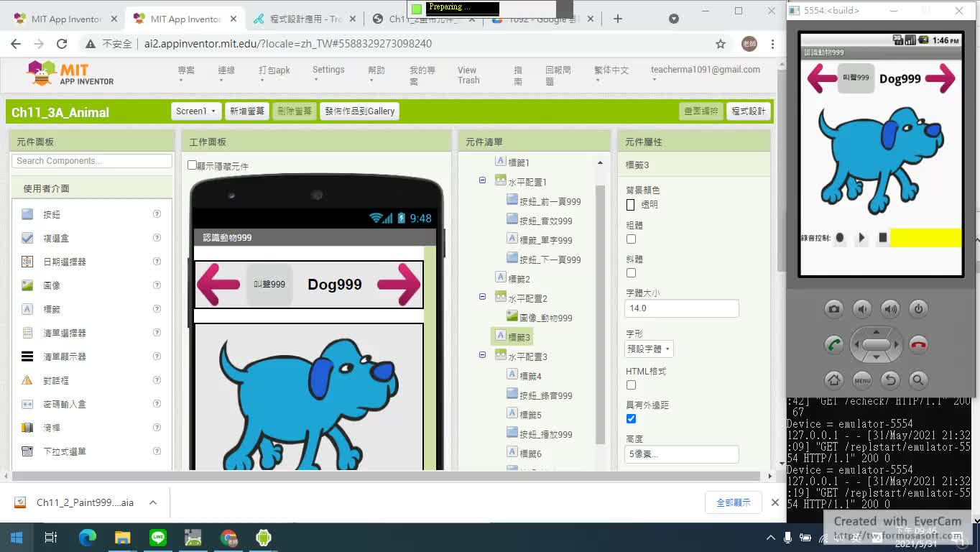Pick the 日期選擇器 date picker component
The width and height of the screenshot is (980, 552).
coord(64,262)
